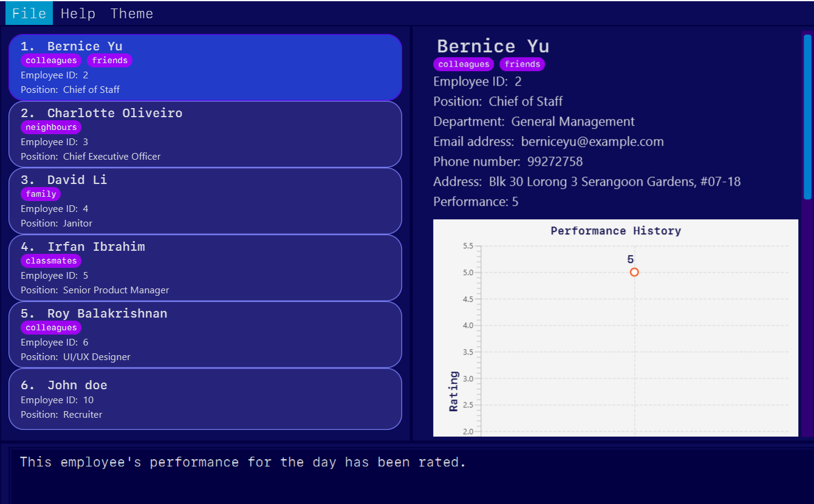The width and height of the screenshot is (814, 504).
Task: Click the phone number 99272758
Action: [x=555, y=162]
